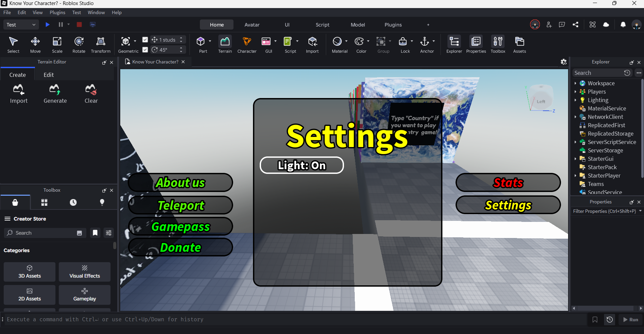Image resolution: width=644 pixels, height=334 pixels.
Task: Select the Transform tool
Action: pos(101,45)
